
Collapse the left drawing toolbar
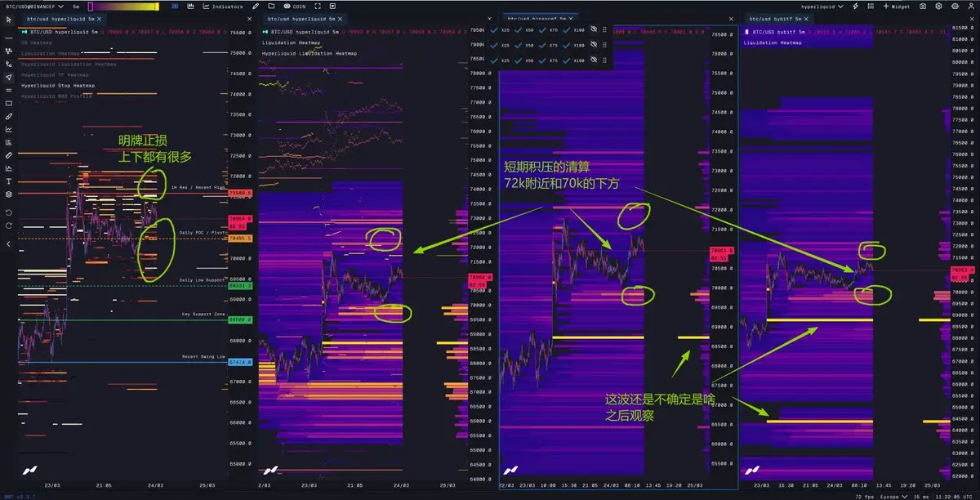point(9,243)
